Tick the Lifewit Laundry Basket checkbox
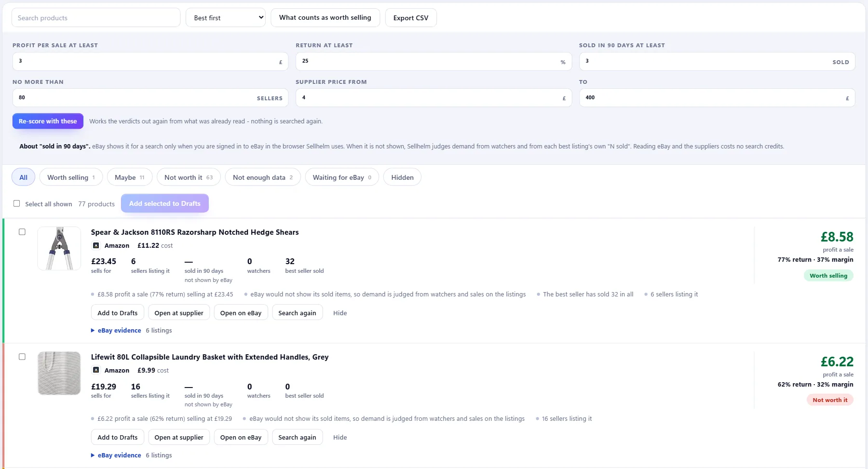868x469 pixels. pos(22,357)
